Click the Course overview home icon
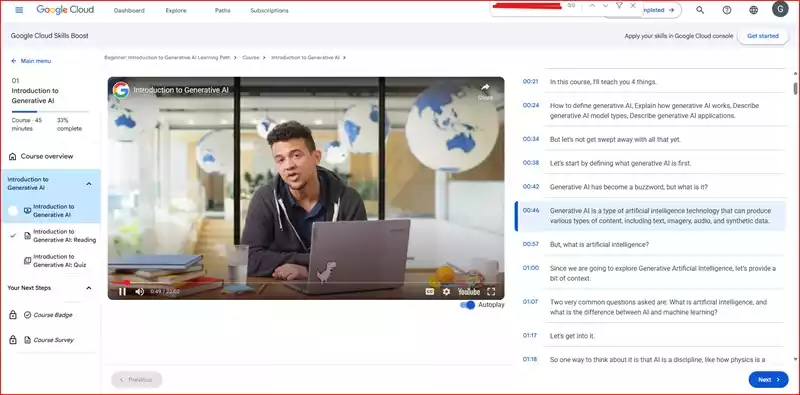The width and height of the screenshot is (800, 395). (x=12, y=156)
